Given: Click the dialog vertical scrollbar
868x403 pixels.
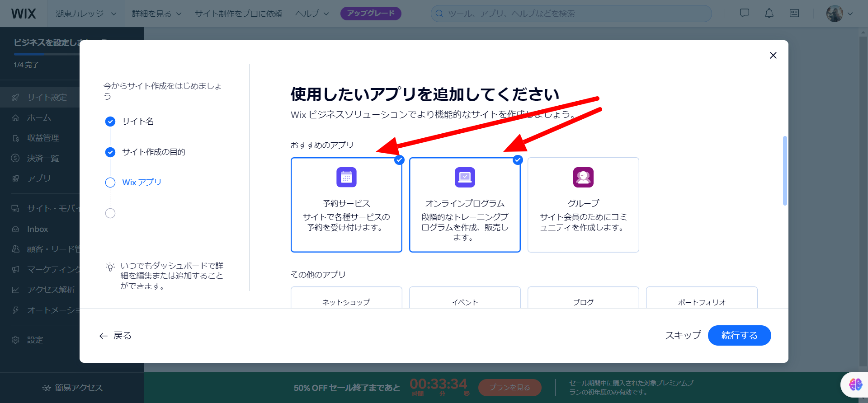Looking at the screenshot, I should click(x=785, y=171).
